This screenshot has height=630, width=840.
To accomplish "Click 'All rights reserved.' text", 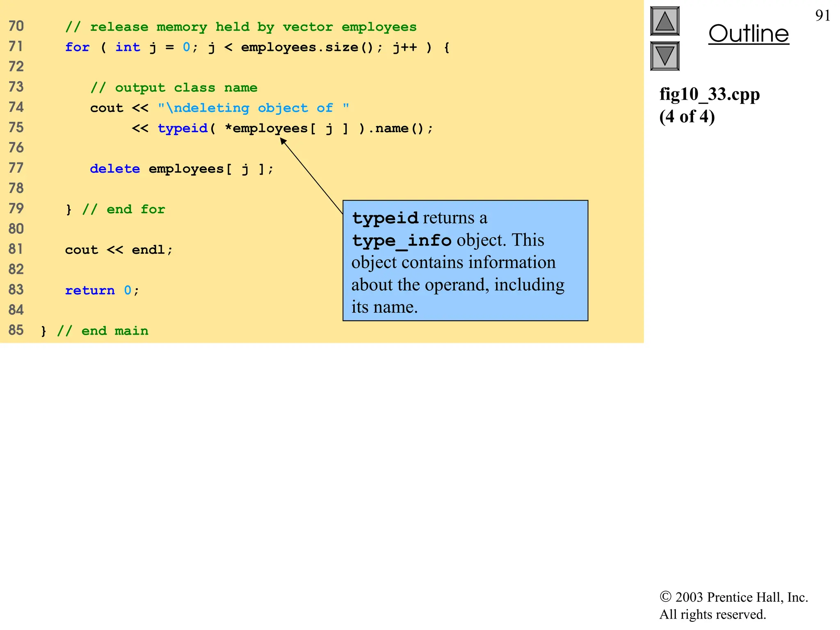I will tap(712, 614).
